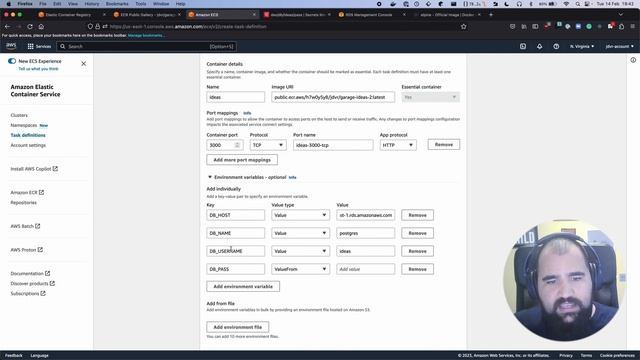Bookmark the page with the star

coord(463,27)
